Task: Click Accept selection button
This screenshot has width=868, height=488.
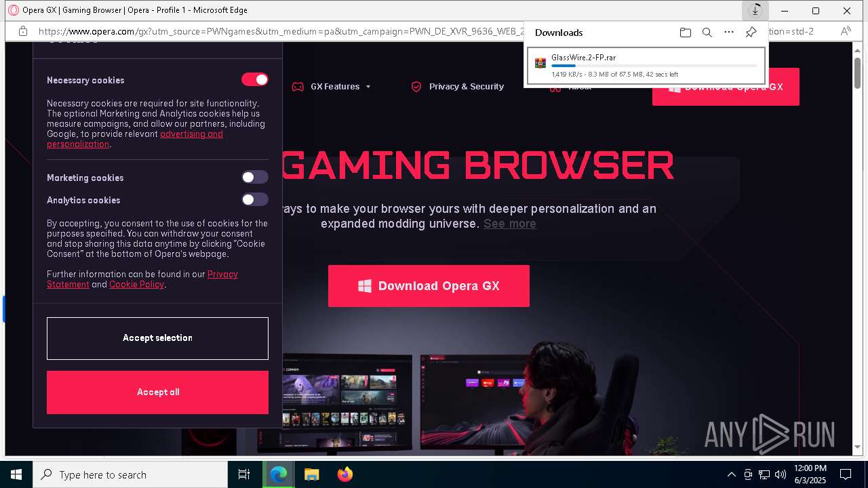Action: (157, 338)
